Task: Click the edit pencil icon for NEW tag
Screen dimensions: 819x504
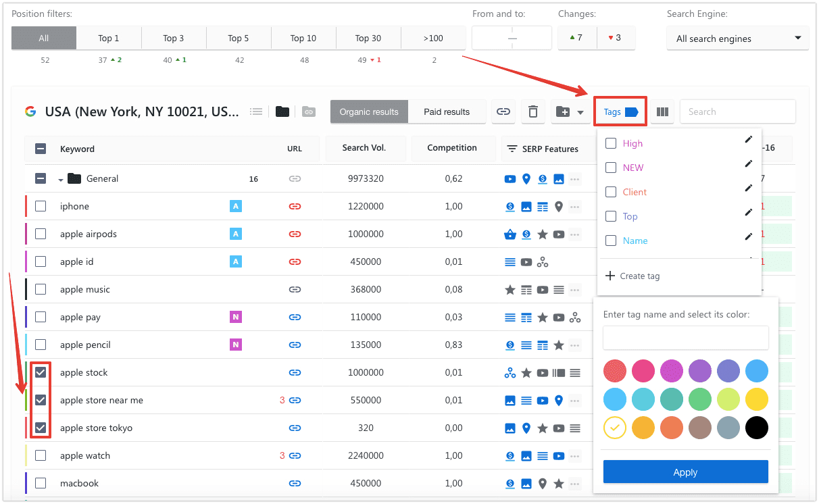Action: click(748, 163)
